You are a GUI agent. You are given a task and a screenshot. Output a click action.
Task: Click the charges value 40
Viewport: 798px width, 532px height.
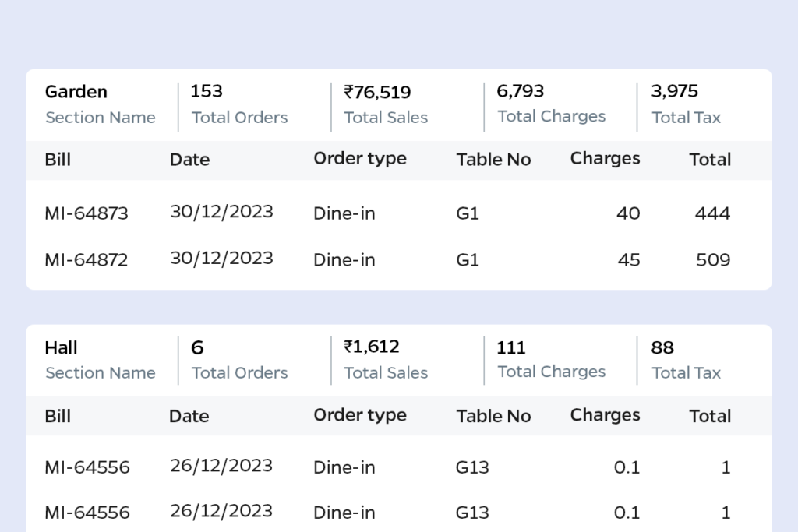(628, 213)
